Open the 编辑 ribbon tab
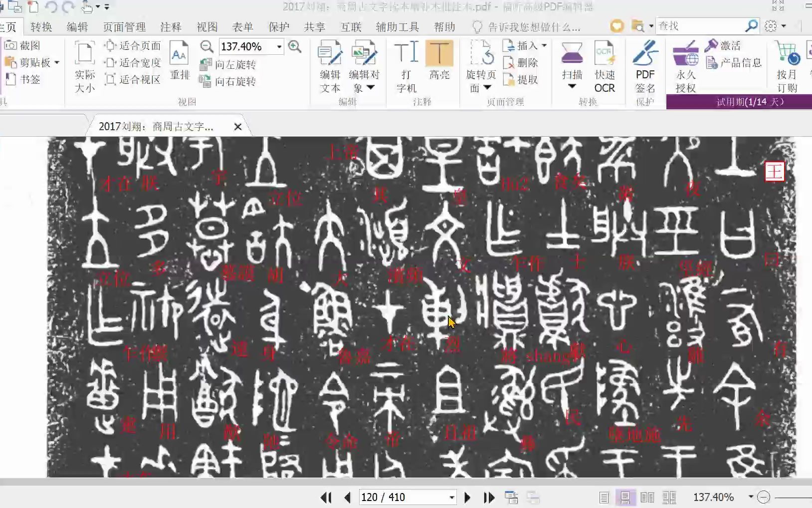Viewport: 812px width, 508px height. 77,27
